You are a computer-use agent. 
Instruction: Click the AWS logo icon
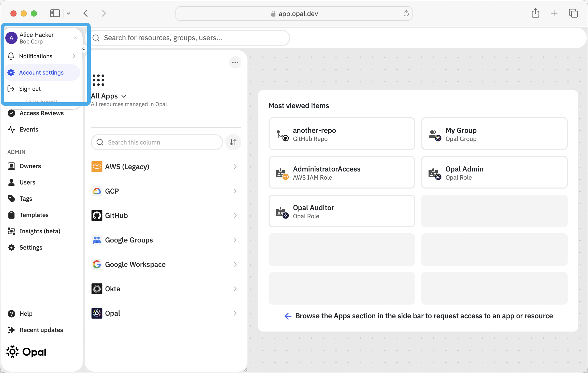click(97, 167)
